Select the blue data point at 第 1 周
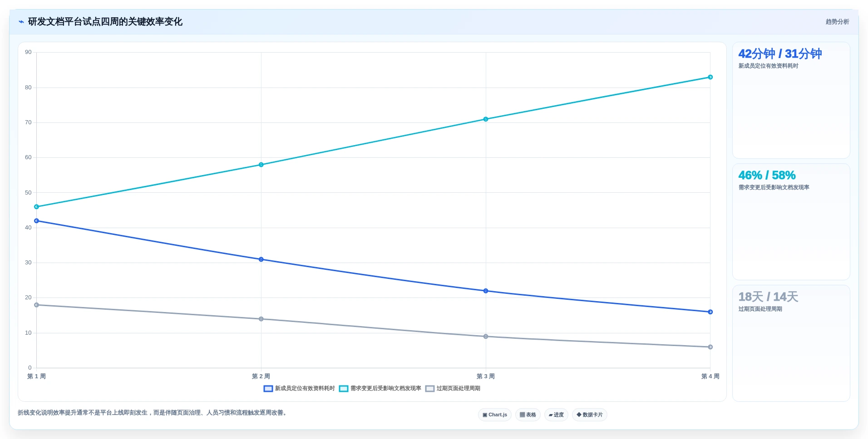Image resolution: width=868 pixels, height=439 pixels. 37,221
